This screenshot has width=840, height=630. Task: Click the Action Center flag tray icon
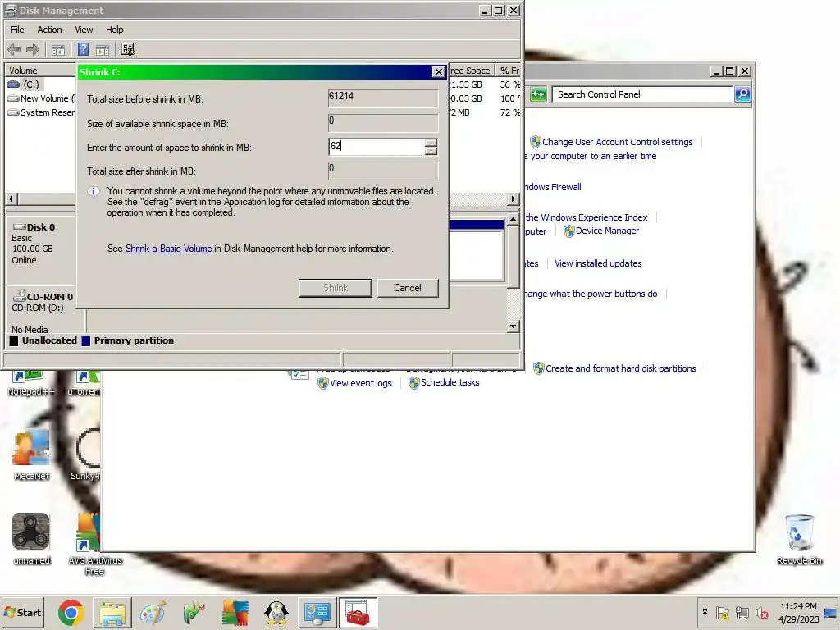(723, 612)
